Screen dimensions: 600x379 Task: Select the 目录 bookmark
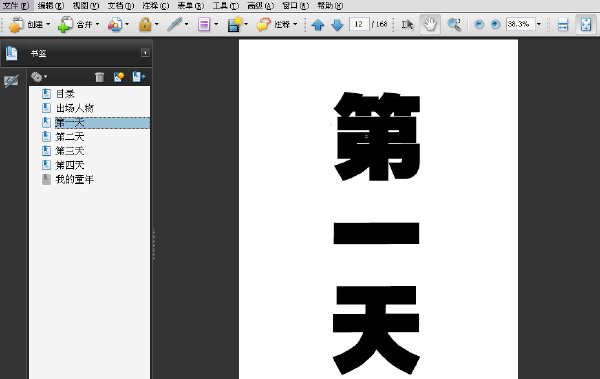click(x=65, y=94)
